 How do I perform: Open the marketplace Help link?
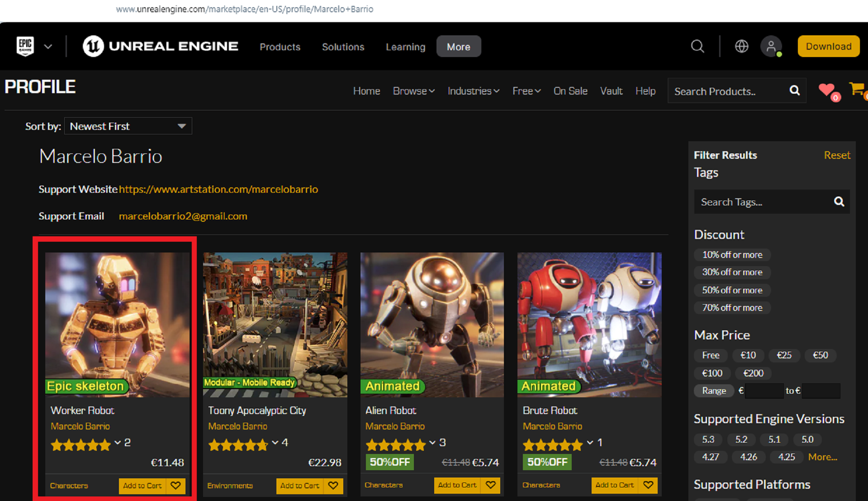[645, 91]
